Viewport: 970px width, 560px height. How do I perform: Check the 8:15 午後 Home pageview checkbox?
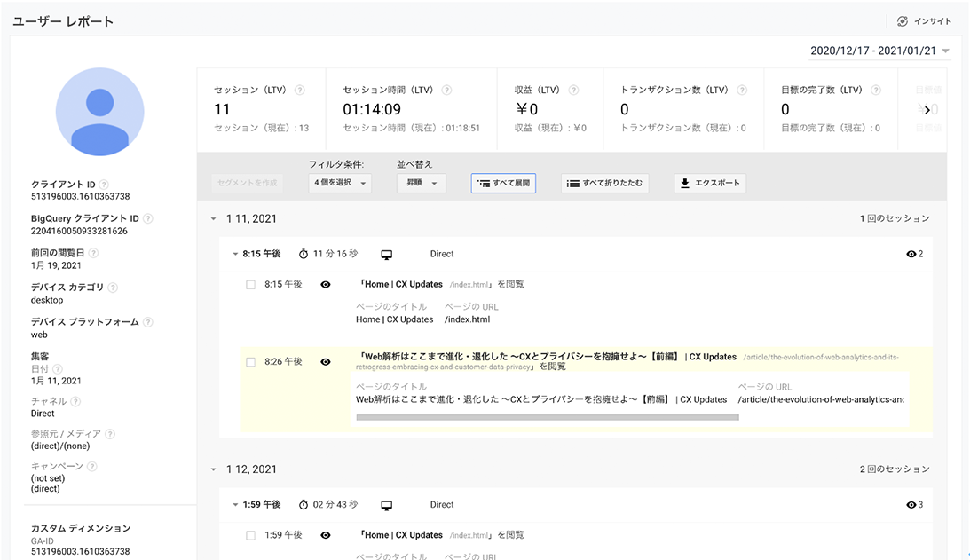(x=250, y=285)
